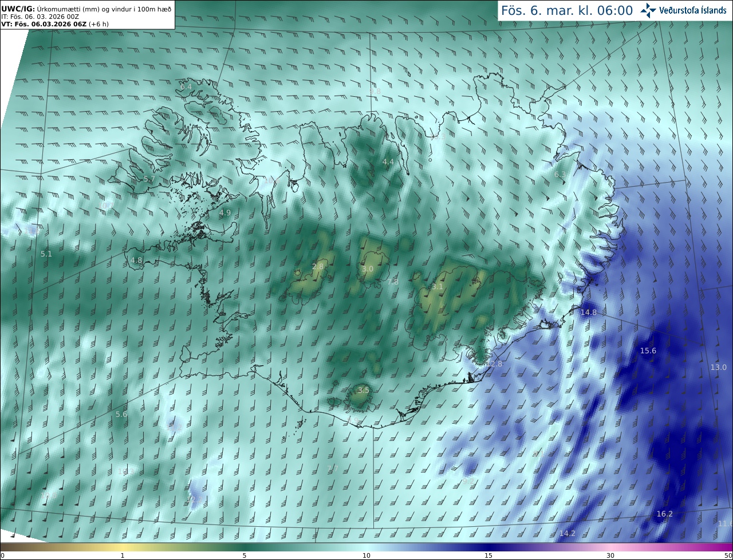The image size is (733, 560).
Task: Click the 16.2 value near the bottom
Action: 665,514
